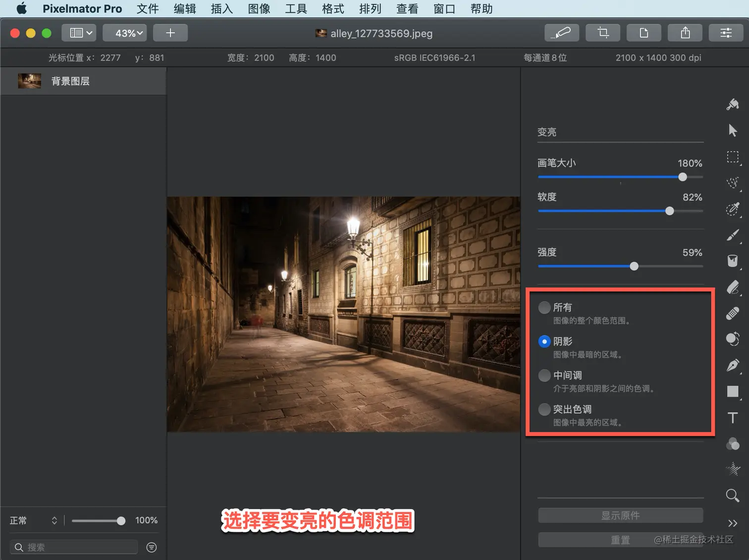Open the 编辑 menu
Image resolution: width=749 pixels, height=560 pixels.
(185, 8)
